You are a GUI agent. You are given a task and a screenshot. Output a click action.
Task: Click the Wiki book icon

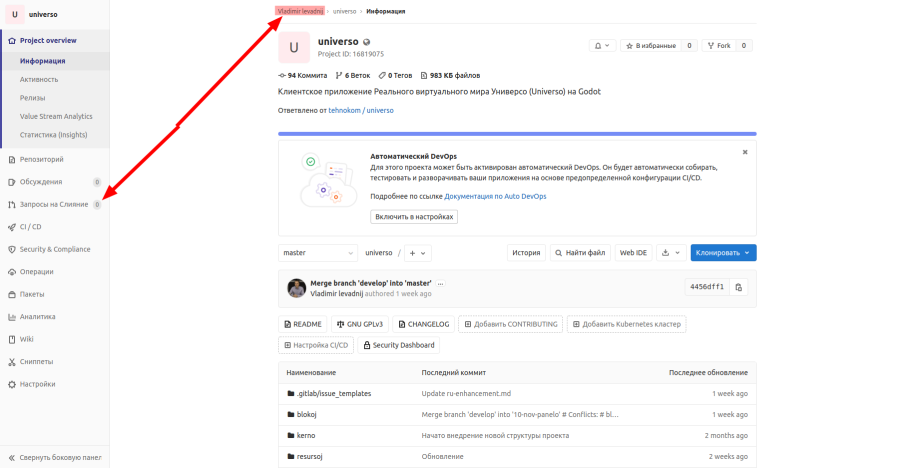12,339
